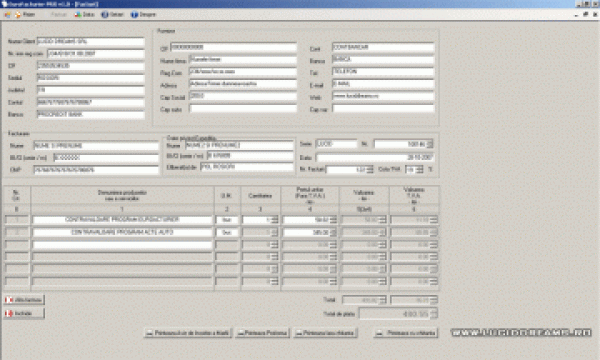This screenshot has height=360, width=600.
Task: Click the client Contul input field
Action: coord(91,102)
